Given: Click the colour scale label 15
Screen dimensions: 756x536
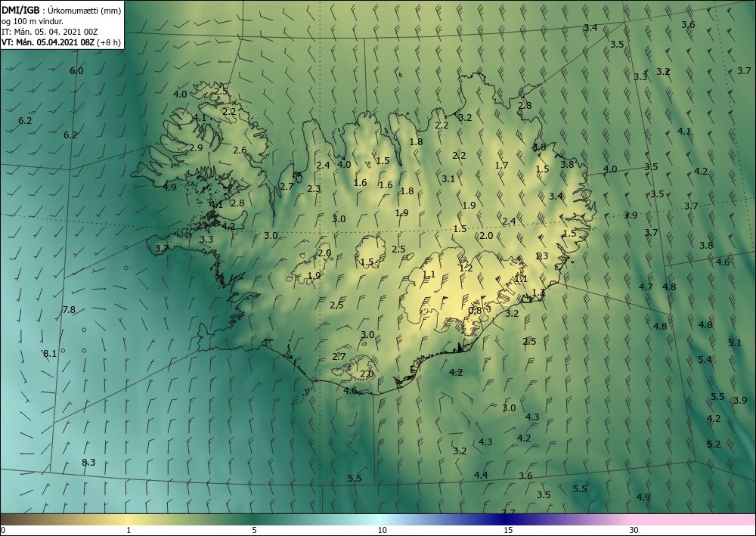Looking at the screenshot, I should [508, 530].
